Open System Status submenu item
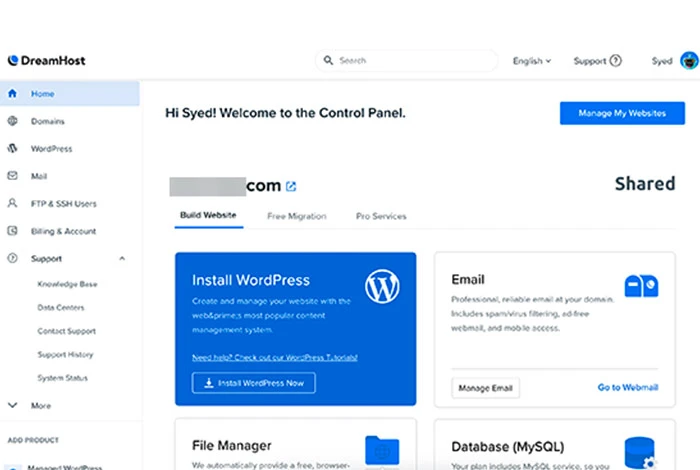Image resolution: width=700 pixels, height=470 pixels. pos(62,378)
